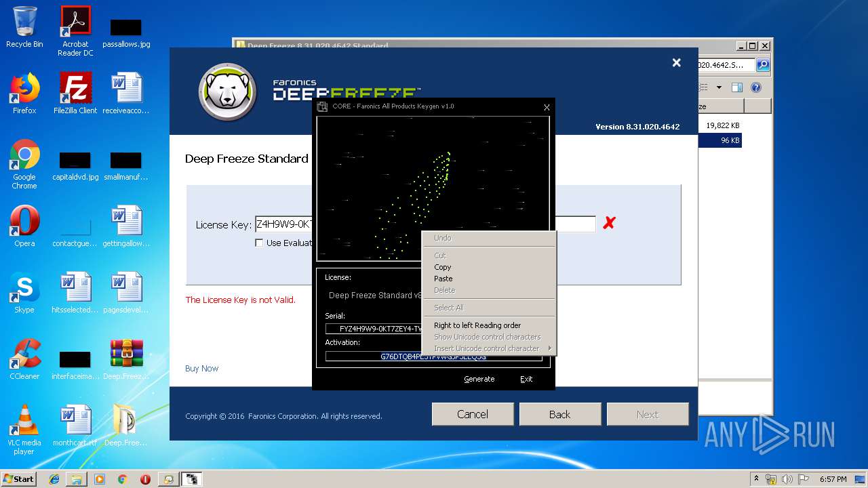This screenshot has width=868, height=488.
Task: Click the Start button
Action: (19, 479)
